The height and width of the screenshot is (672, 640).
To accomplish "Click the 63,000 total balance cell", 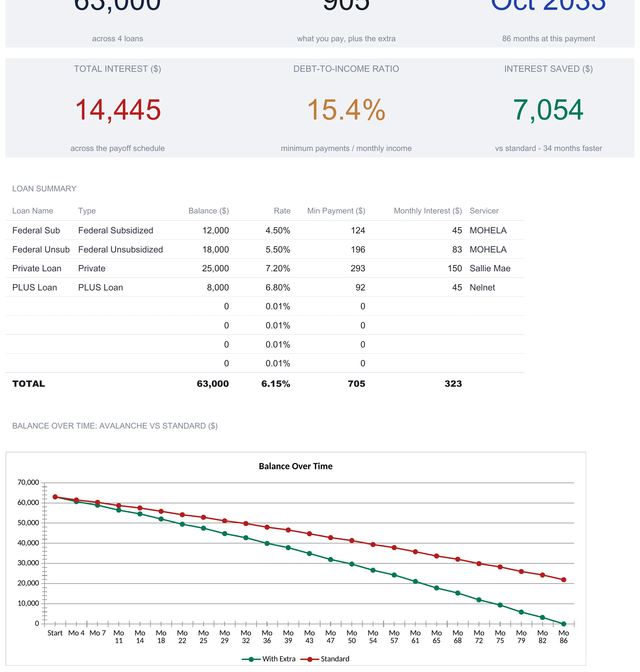I will tap(213, 384).
